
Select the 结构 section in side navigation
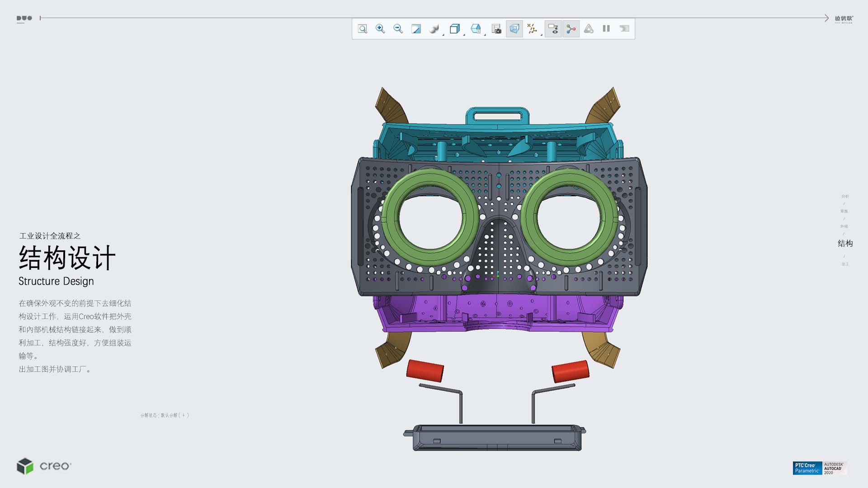(x=844, y=244)
